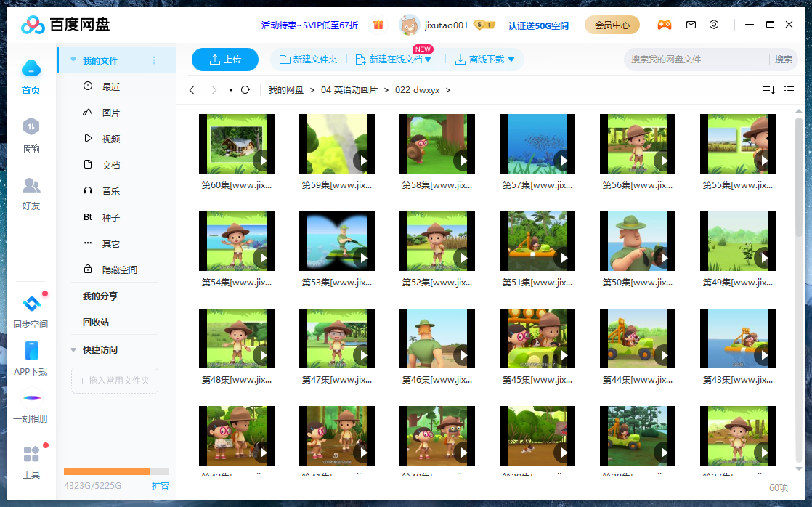Open the settings gear icon
Image resolution: width=812 pixels, height=507 pixels.
[714, 25]
